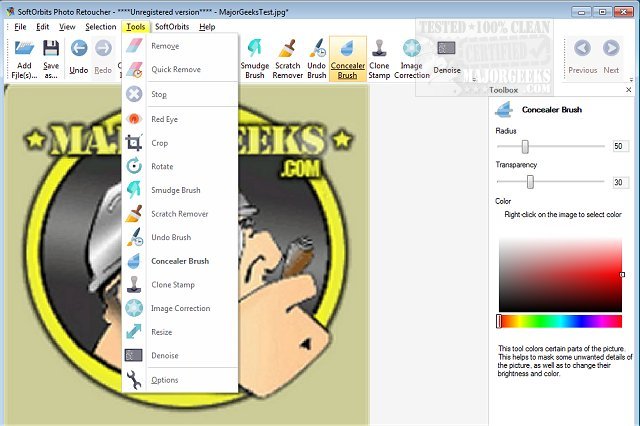Click the Radius slider handle
This screenshot has width=640, height=426.
coord(525,147)
